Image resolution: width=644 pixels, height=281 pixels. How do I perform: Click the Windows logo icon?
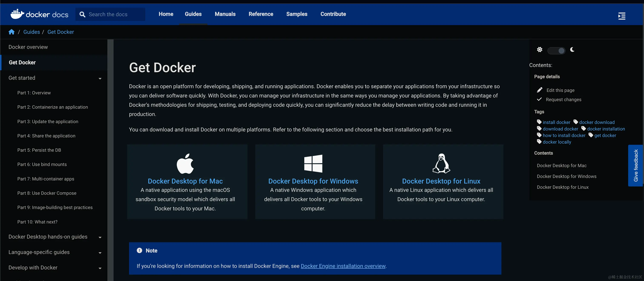[x=313, y=164]
